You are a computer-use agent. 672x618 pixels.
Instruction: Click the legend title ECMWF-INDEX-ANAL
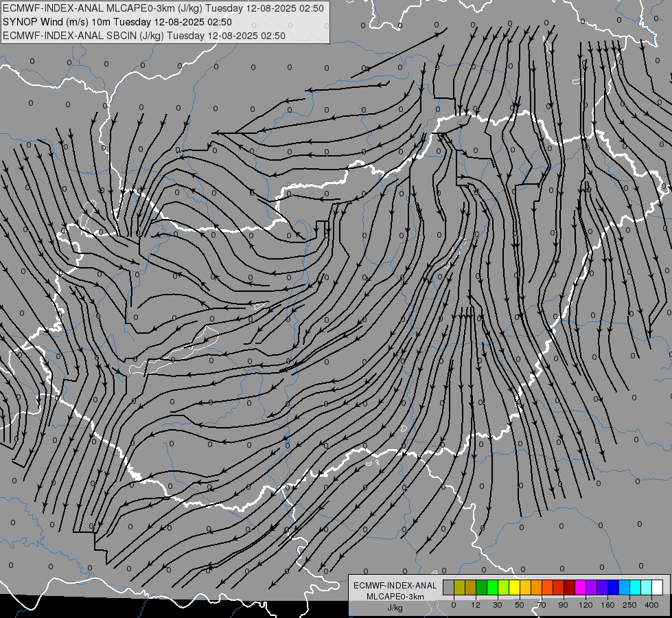(x=395, y=586)
